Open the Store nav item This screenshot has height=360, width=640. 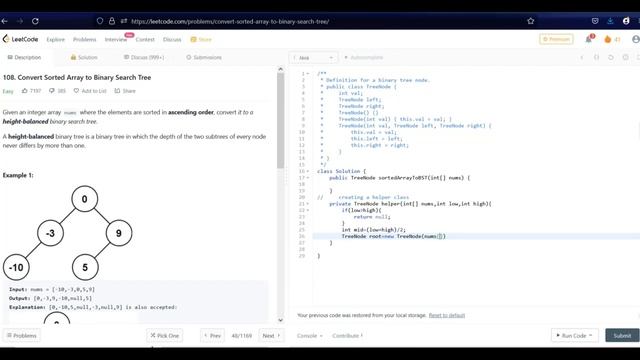click(201, 40)
